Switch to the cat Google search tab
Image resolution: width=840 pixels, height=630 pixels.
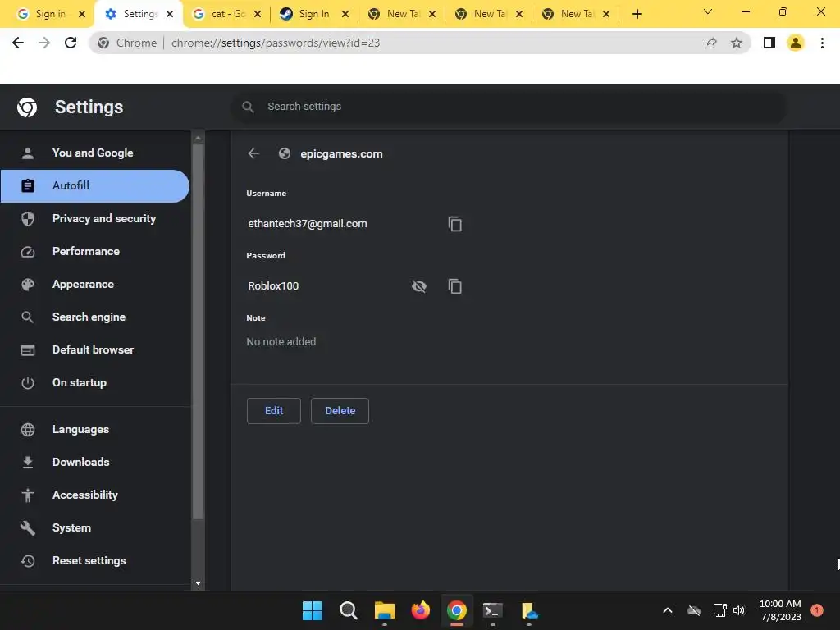[218, 14]
